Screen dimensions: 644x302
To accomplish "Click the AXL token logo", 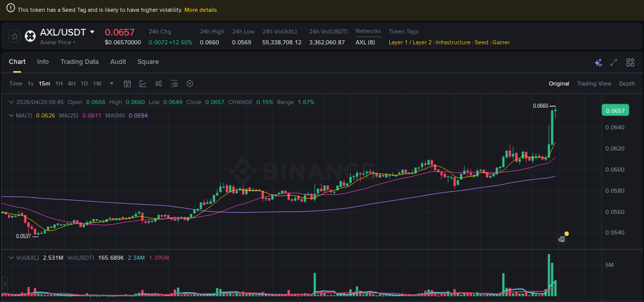I will point(30,36).
